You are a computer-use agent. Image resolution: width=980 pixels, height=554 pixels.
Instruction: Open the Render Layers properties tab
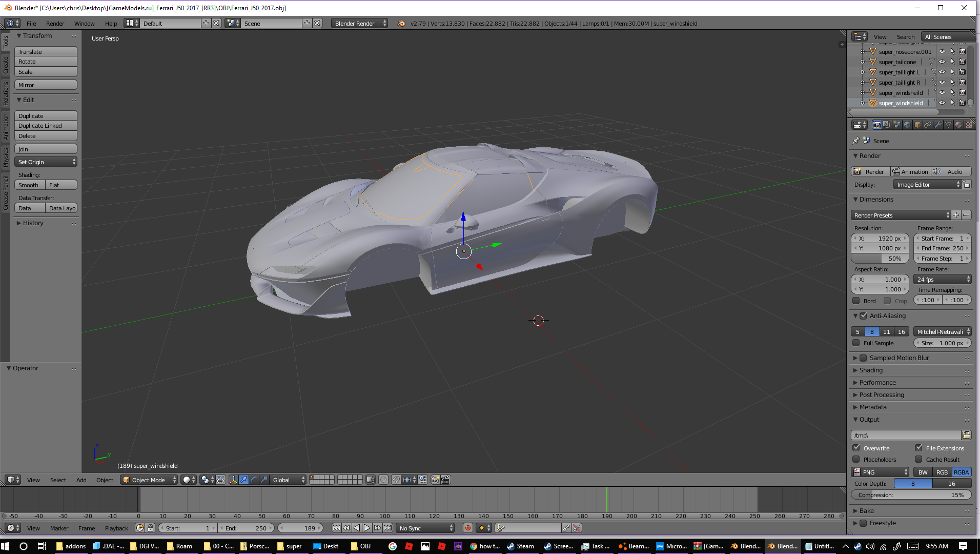tap(887, 125)
